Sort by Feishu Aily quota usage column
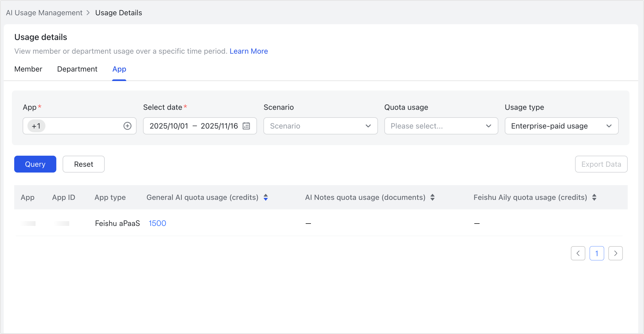The height and width of the screenshot is (334, 644). coord(594,197)
